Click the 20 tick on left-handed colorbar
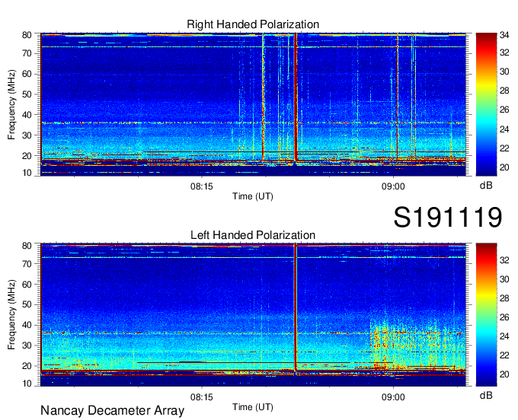The width and height of the screenshot is (518, 420). coord(504,374)
